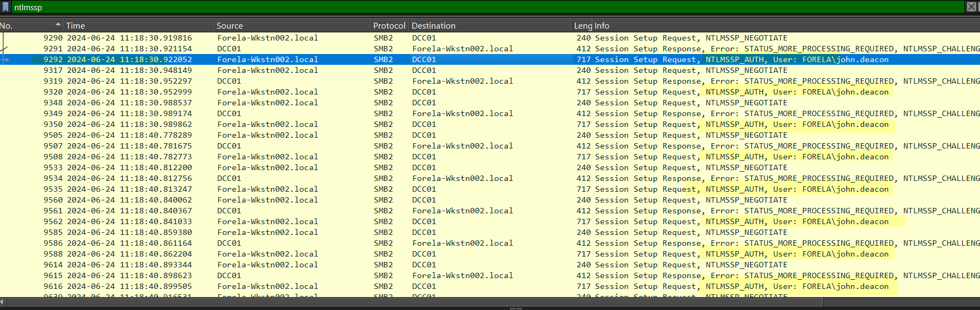Sort by the Protocol column header
The height and width of the screenshot is (310, 980).
389,25
